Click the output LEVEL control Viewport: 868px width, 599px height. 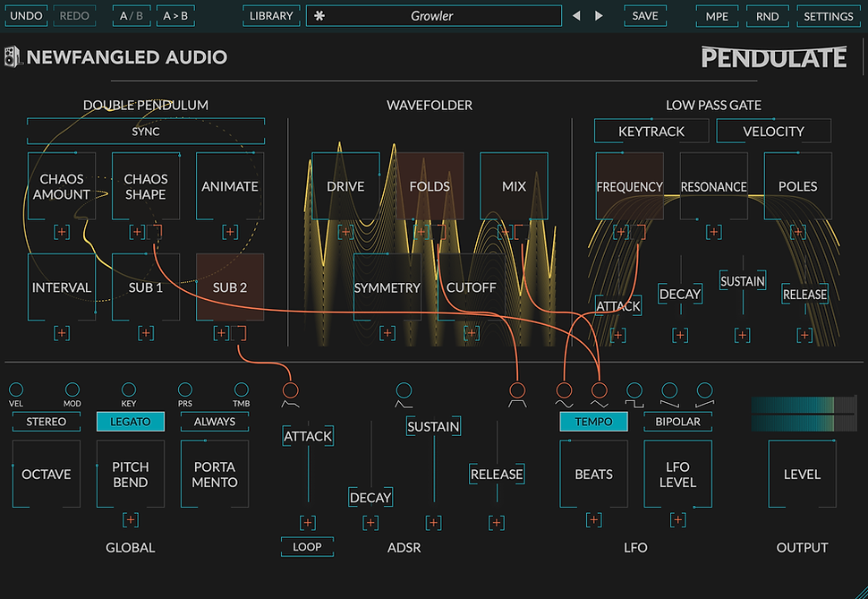(802, 474)
